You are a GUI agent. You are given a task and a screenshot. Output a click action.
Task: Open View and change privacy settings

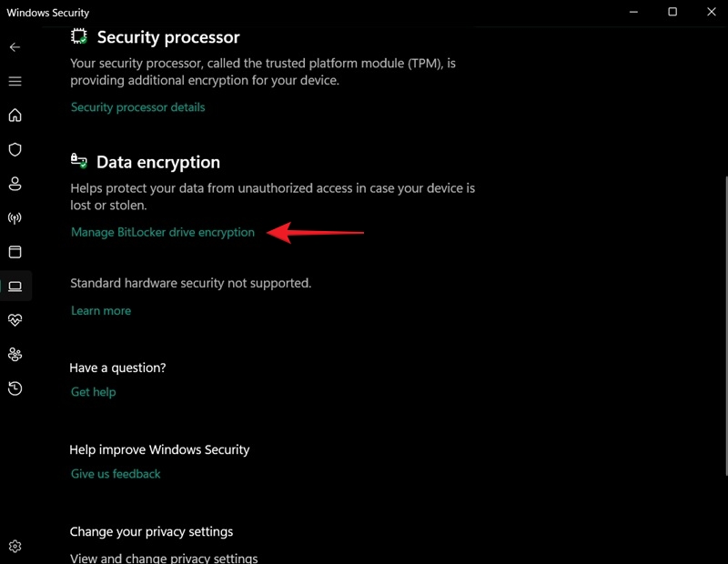pyautogui.click(x=164, y=558)
